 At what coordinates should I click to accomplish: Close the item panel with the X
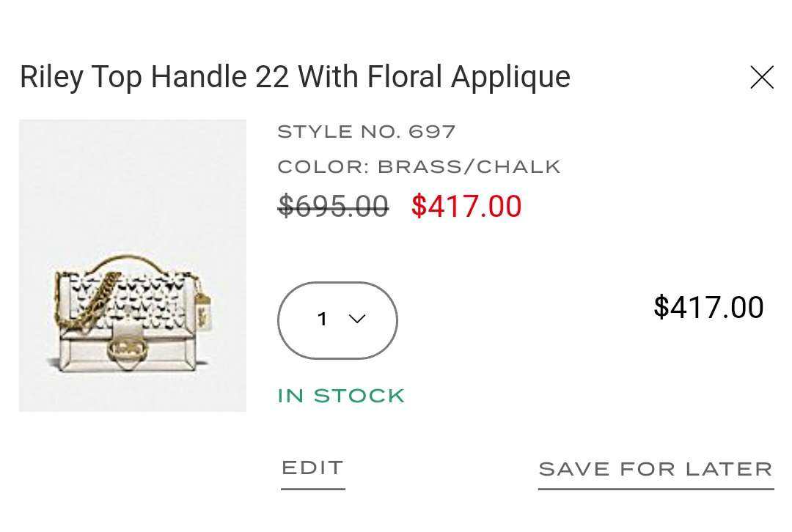pos(762,77)
